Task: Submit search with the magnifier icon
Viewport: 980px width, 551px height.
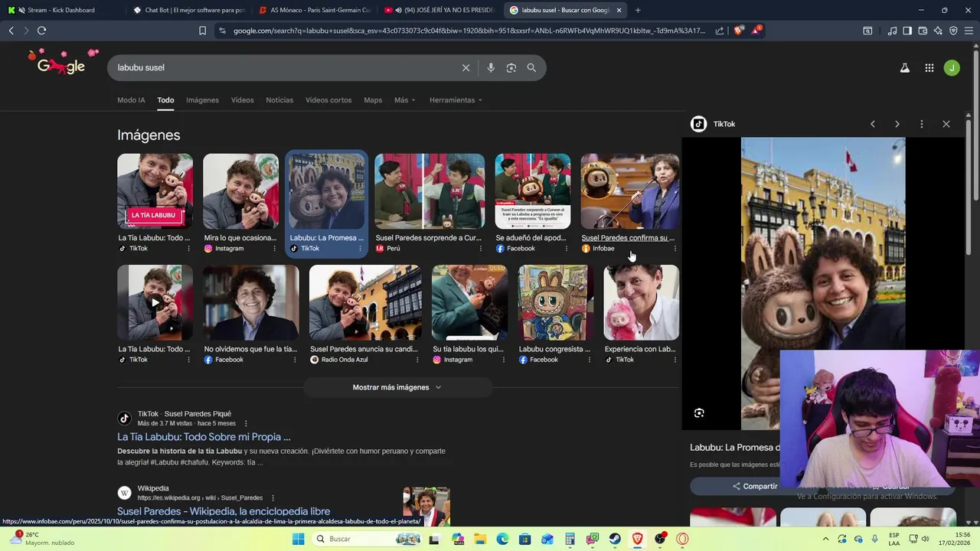Action: [531, 67]
